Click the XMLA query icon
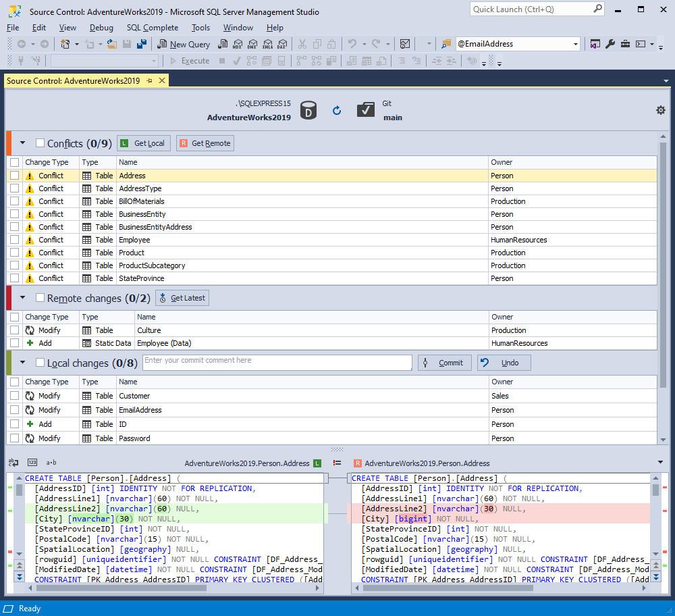The image size is (675, 616). [x=268, y=44]
